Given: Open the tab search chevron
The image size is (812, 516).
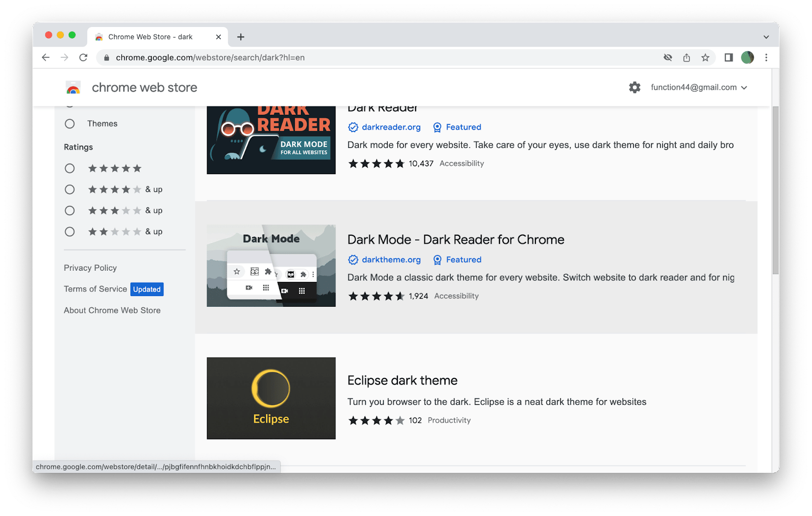Looking at the screenshot, I should point(766,37).
